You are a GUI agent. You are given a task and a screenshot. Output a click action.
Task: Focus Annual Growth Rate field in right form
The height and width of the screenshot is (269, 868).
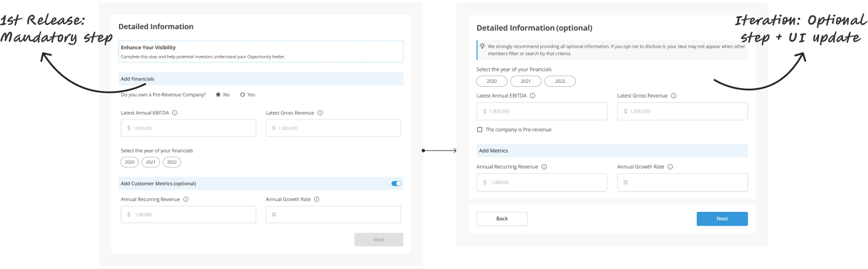pyautogui.click(x=682, y=182)
